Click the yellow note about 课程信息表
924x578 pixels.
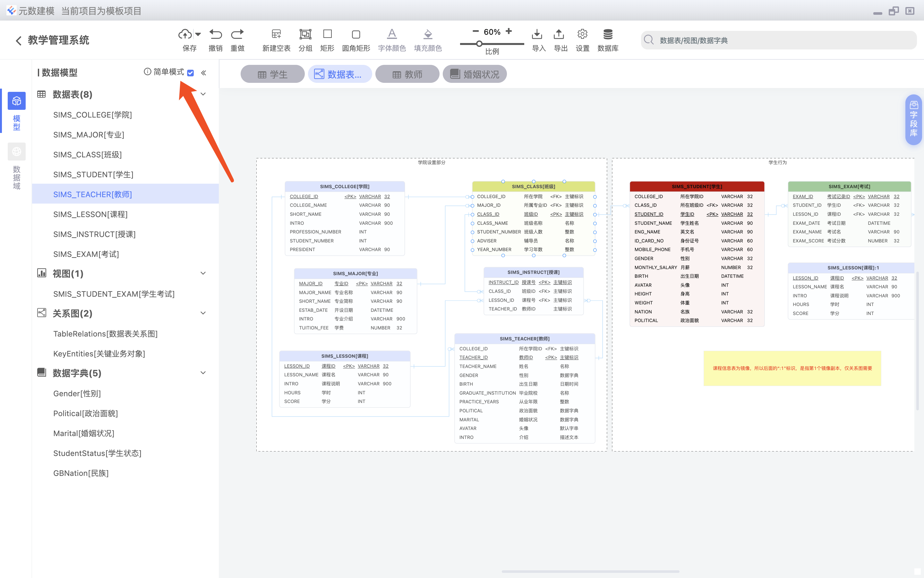pos(792,368)
